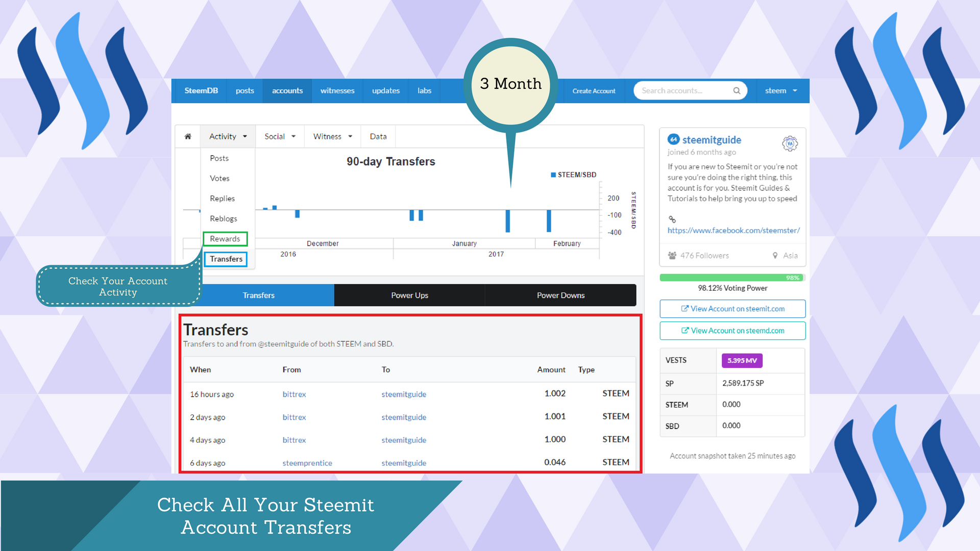Click View Account on steemd.com
Viewport: 980px width, 551px height.
click(732, 331)
